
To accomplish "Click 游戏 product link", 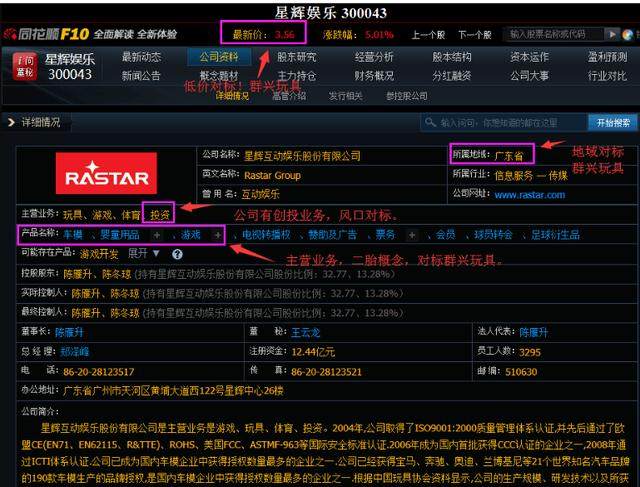I will pos(191,235).
